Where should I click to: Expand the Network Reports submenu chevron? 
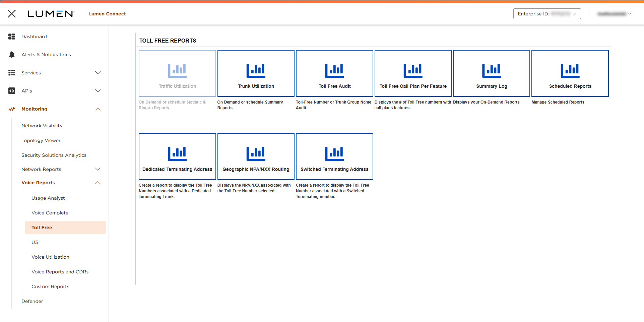coord(98,169)
